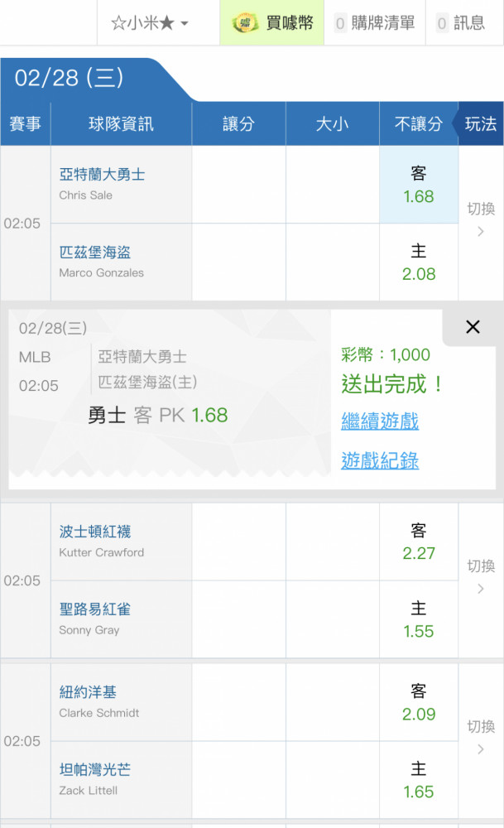Click the 繼續遊戲 link
The width and height of the screenshot is (504, 828).
380,421
